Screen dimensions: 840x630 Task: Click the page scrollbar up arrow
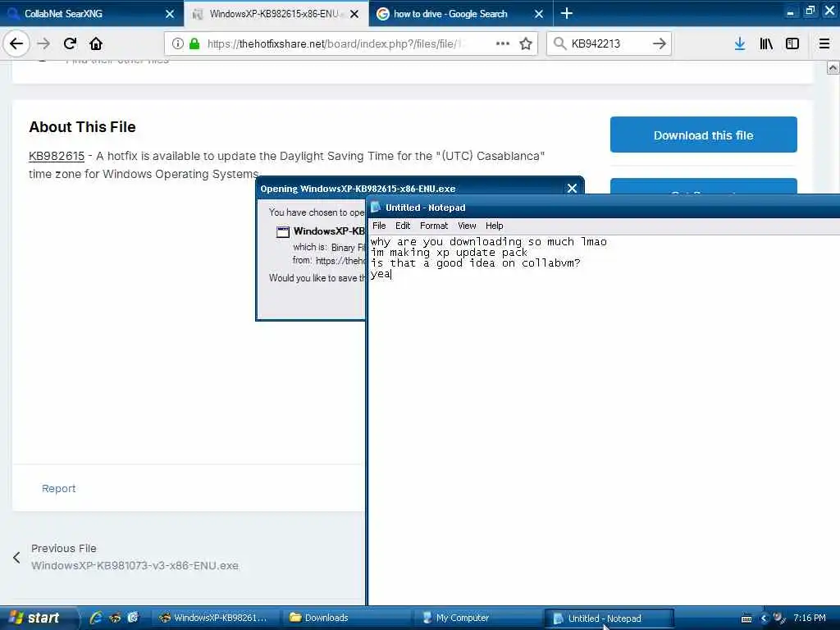click(833, 67)
